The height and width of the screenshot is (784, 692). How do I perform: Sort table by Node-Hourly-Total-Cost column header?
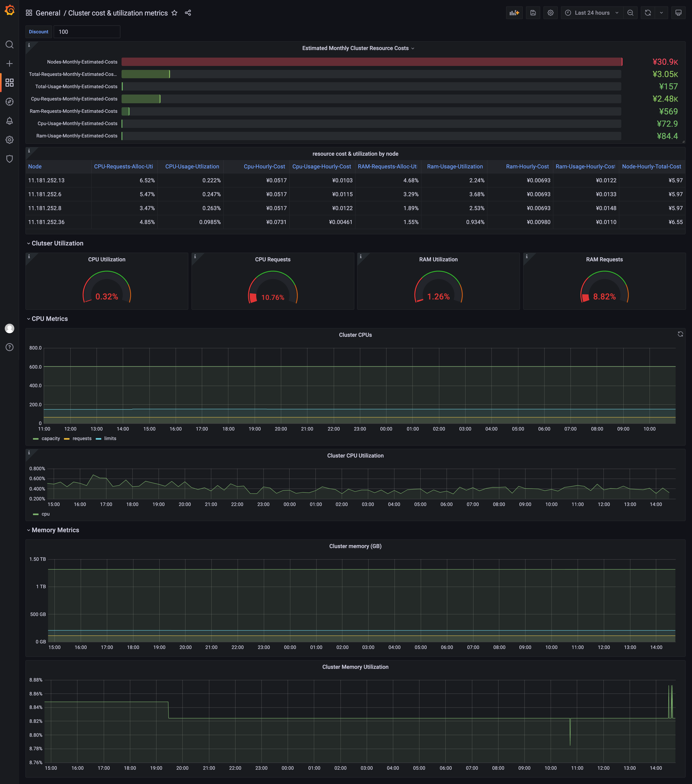pyautogui.click(x=651, y=166)
